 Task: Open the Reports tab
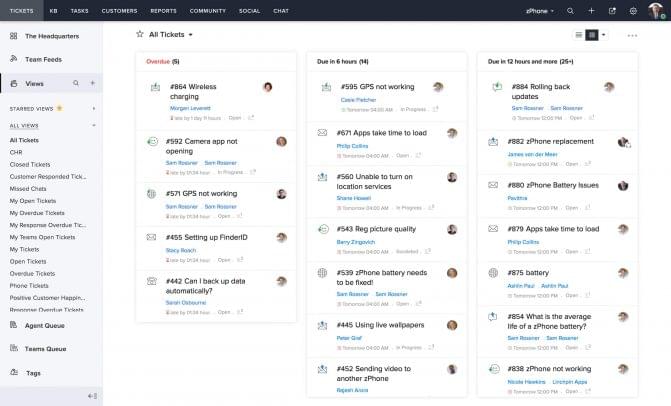tap(163, 11)
